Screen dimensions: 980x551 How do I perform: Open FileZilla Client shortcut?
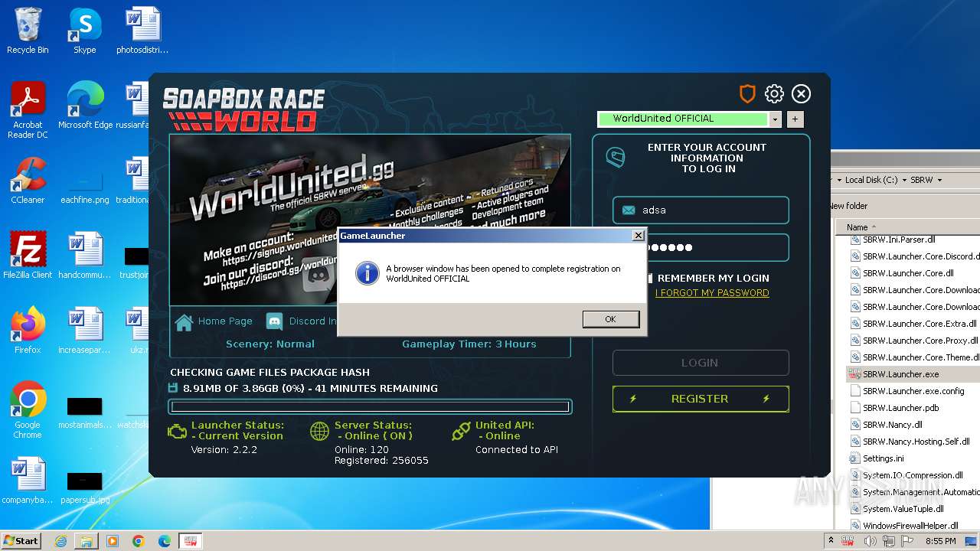(28, 256)
